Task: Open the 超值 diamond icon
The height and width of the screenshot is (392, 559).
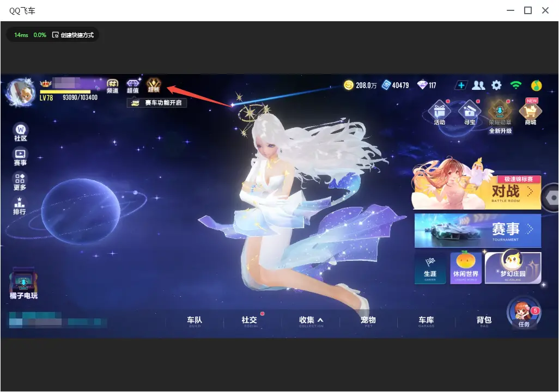Action: (x=132, y=86)
